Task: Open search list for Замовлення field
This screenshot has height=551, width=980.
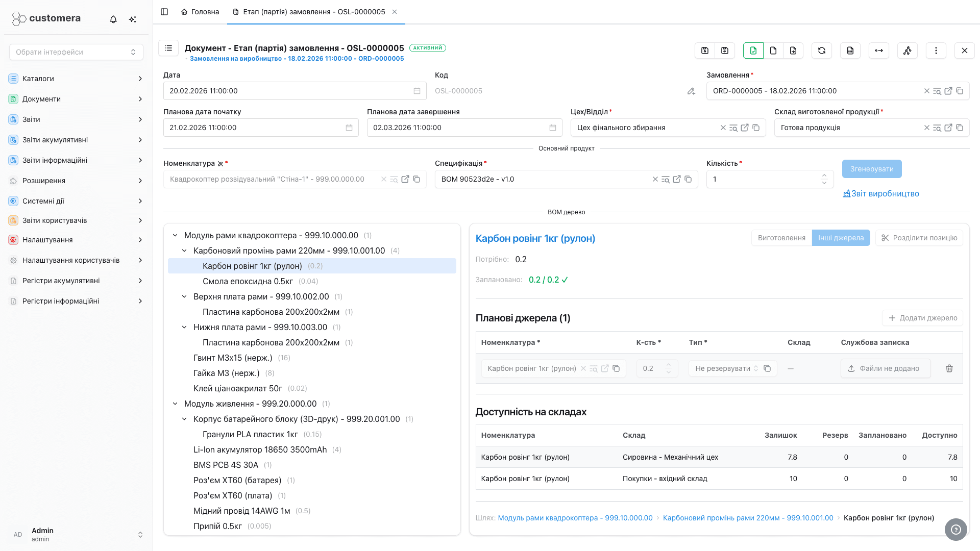Action: point(937,91)
